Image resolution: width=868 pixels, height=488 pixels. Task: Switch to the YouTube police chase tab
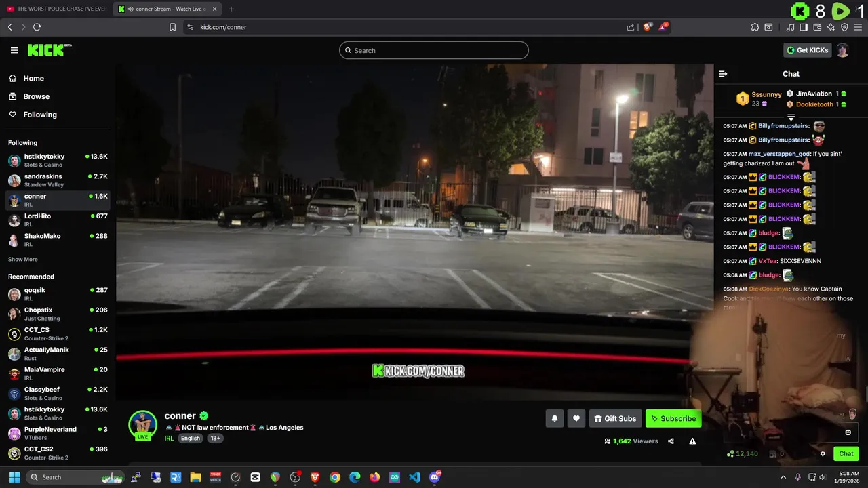coord(56,9)
